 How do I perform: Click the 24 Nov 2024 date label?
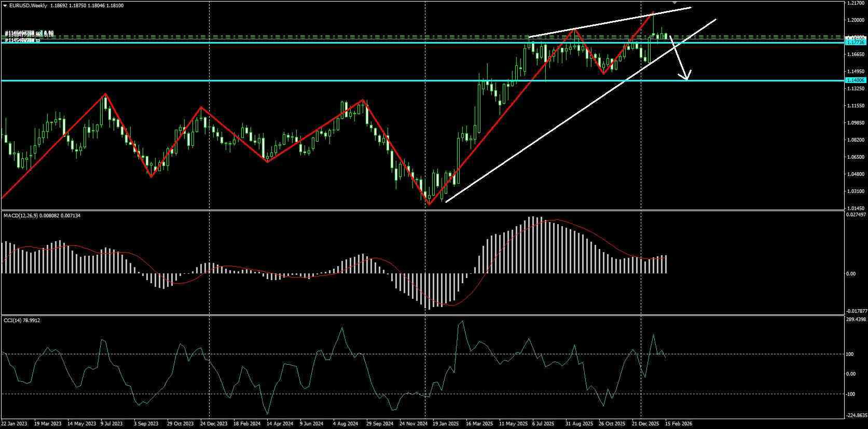tap(413, 424)
